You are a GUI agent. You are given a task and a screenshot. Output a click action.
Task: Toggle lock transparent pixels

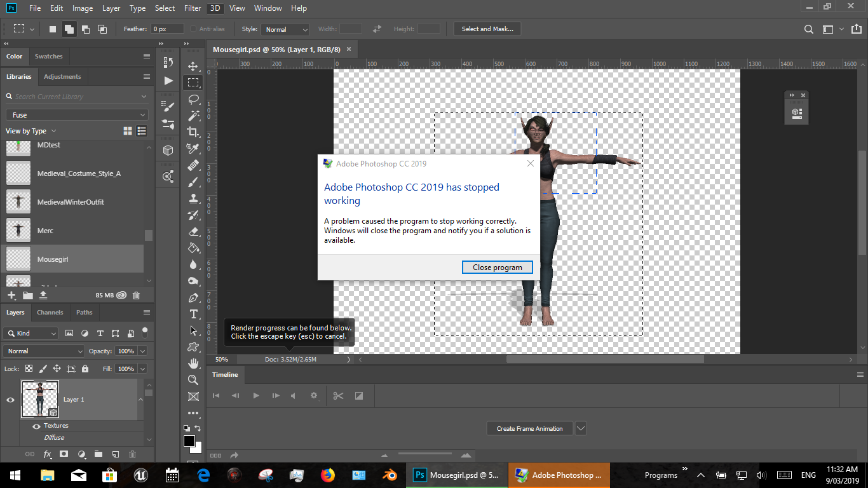pyautogui.click(x=29, y=369)
